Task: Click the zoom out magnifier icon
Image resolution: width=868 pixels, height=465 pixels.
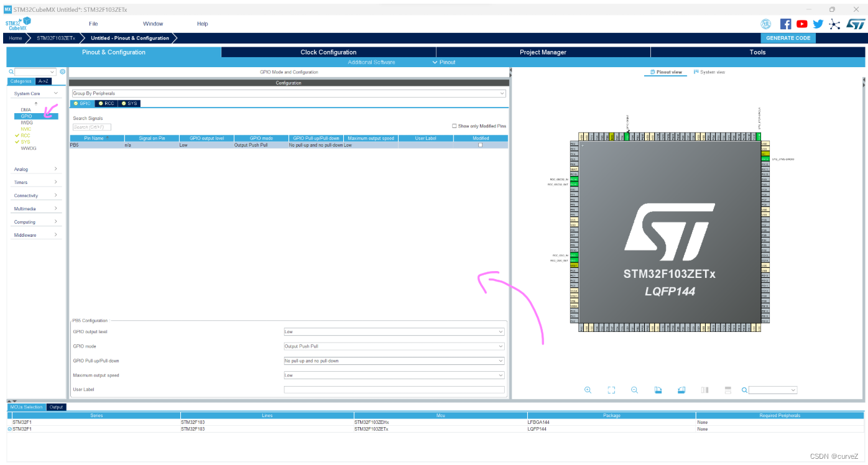Action: click(x=634, y=390)
